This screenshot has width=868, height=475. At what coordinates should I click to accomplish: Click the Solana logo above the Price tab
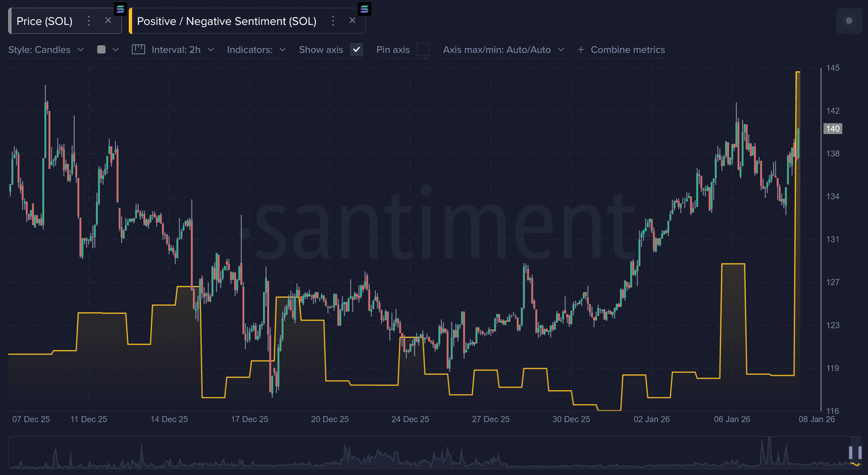click(120, 8)
